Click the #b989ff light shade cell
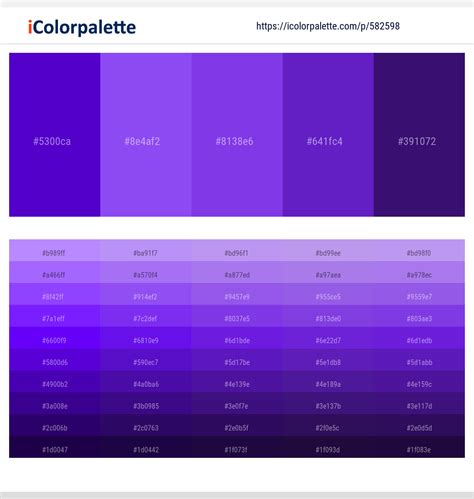 click(55, 250)
